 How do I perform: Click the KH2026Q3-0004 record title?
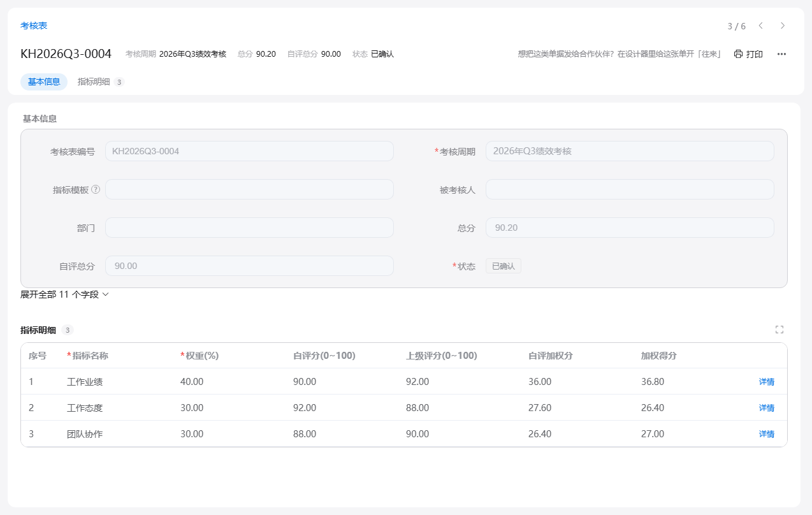(66, 54)
